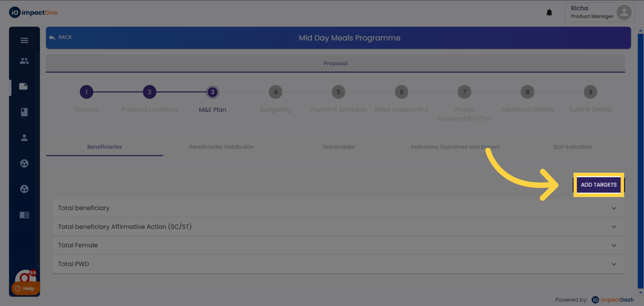Viewport: 644px width, 306px height.
Task: Open the hamburger menu in sidebar
Action: click(x=24, y=41)
